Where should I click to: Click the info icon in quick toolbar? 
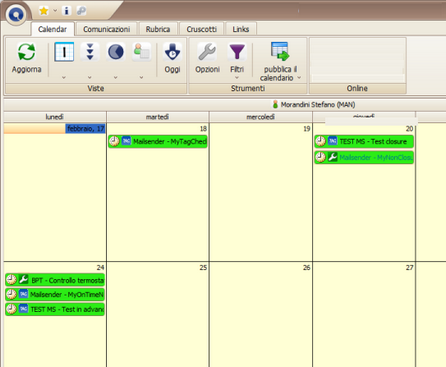(x=66, y=11)
